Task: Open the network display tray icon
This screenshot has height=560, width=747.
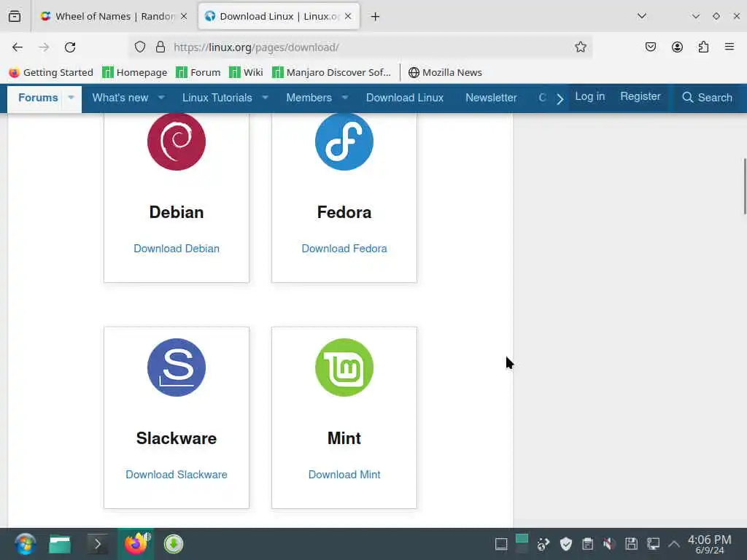Action: (x=653, y=544)
